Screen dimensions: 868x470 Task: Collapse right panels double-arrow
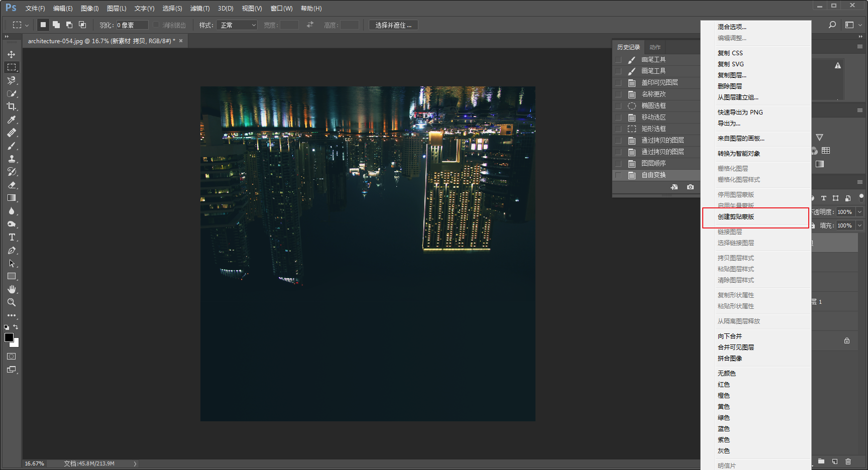click(860, 37)
